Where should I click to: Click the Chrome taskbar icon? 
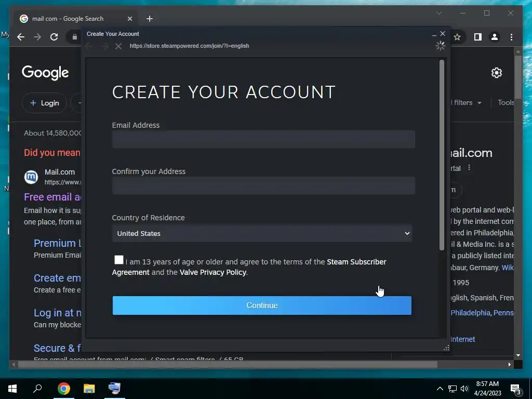click(x=64, y=389)
